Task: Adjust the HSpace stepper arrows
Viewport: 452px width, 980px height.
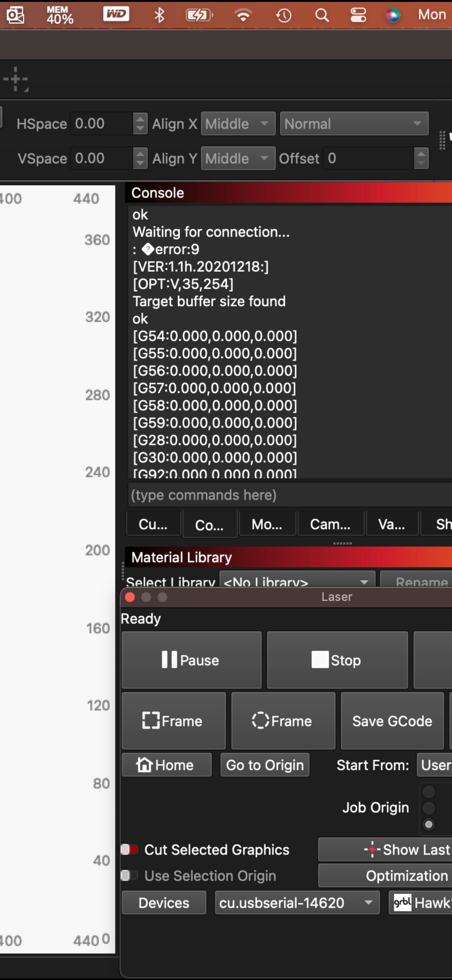Action: pos(140,123)
